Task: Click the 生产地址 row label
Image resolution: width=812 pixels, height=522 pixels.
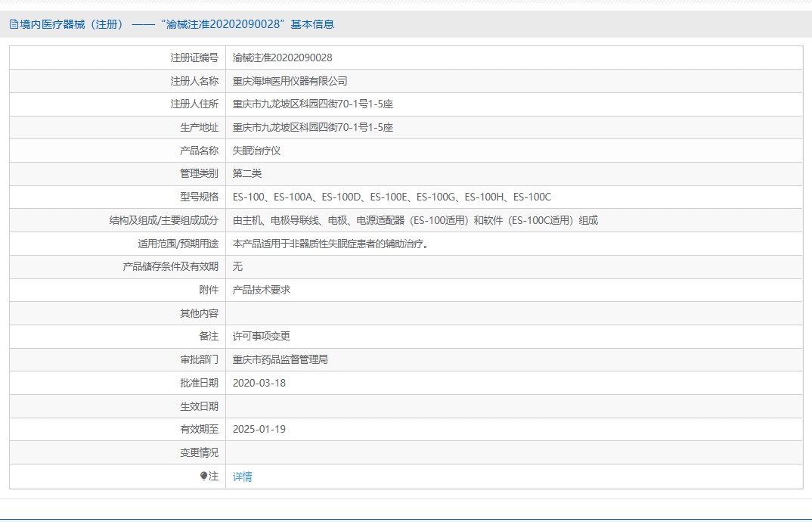Action: 200,128
